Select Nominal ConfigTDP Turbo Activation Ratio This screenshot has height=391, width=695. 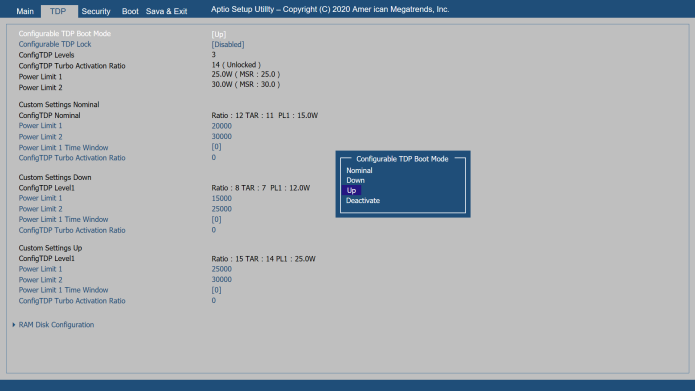tap(72, 158)
